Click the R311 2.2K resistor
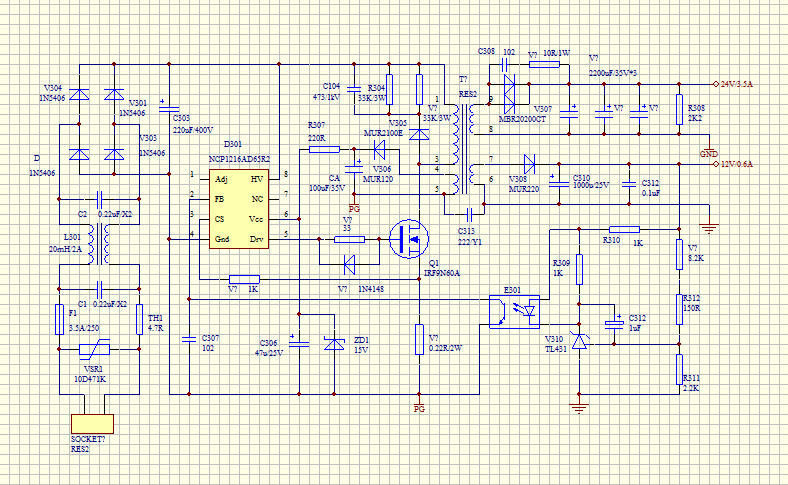The width and height of the screenshot is (788, 485). point(679,368)
